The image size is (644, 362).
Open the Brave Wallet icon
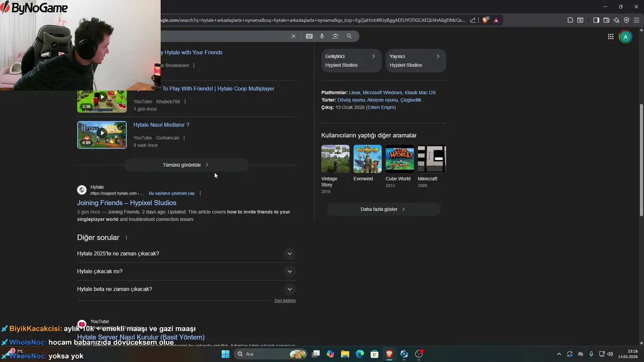coord(606,20)
